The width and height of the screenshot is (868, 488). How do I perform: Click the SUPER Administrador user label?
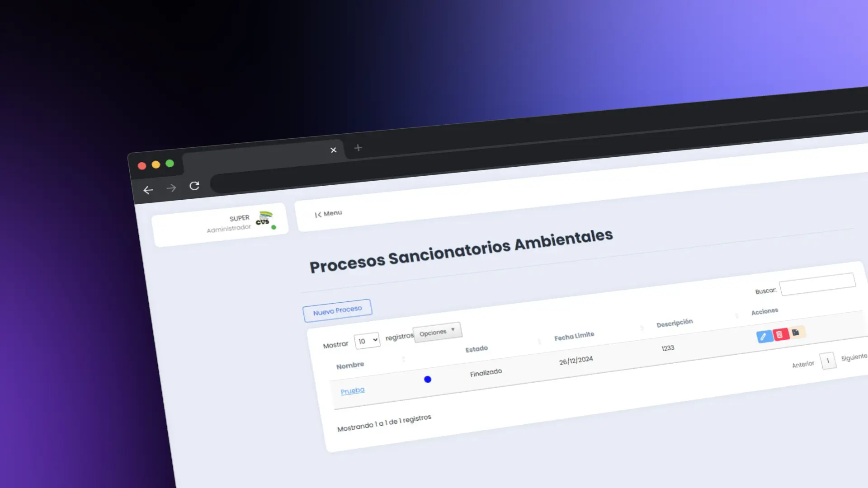pos(229,224)
